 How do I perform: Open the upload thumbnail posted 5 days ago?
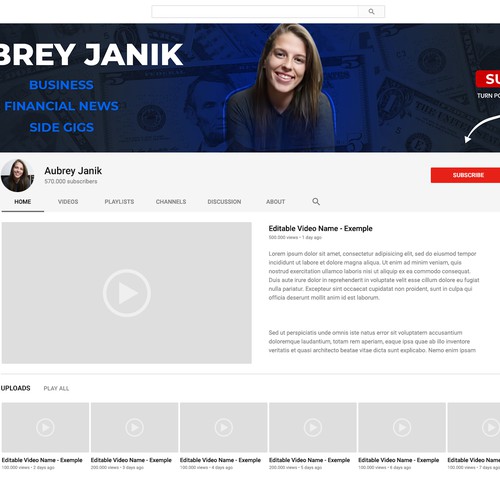point(313,427)
